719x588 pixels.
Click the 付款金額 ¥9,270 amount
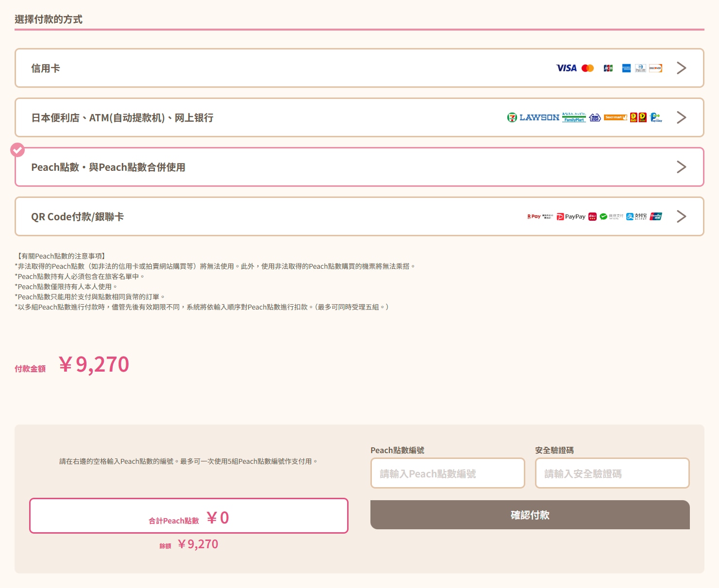tap(72, 365)
